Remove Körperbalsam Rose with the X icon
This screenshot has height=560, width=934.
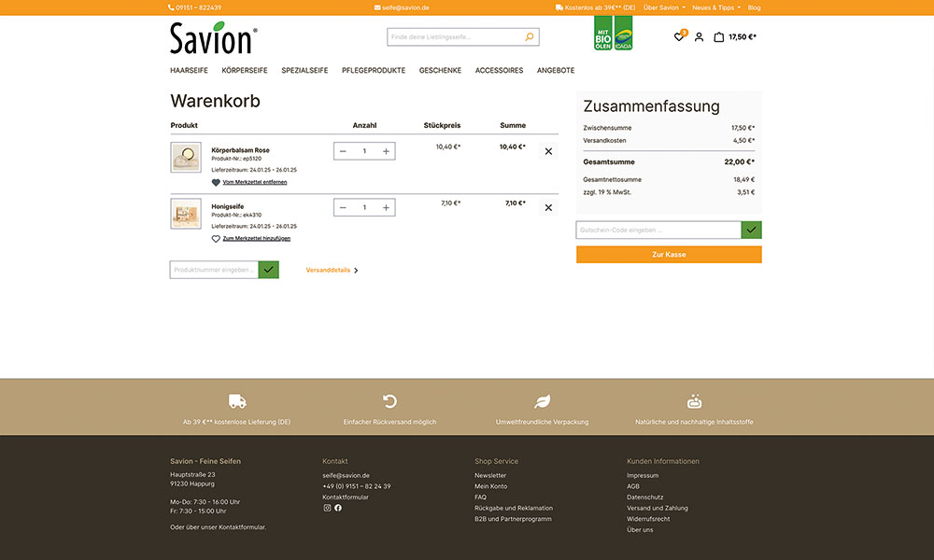(548, 151)
